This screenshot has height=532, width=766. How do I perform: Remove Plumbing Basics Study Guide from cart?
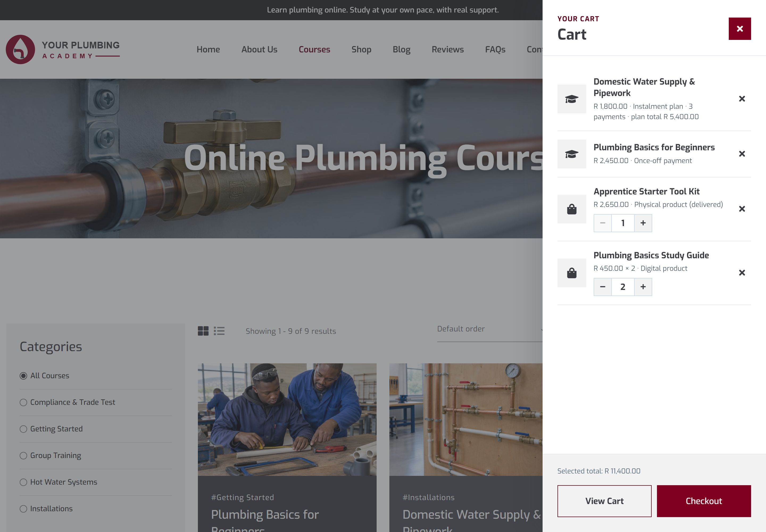point(742,273)
